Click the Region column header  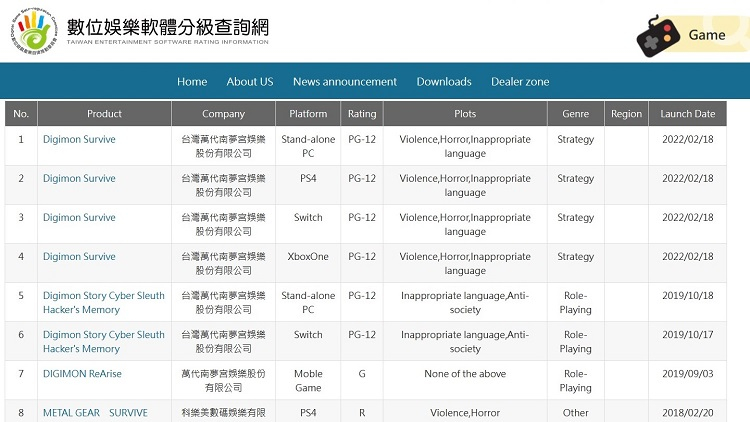pyautogui.click(x=626, y=113)
